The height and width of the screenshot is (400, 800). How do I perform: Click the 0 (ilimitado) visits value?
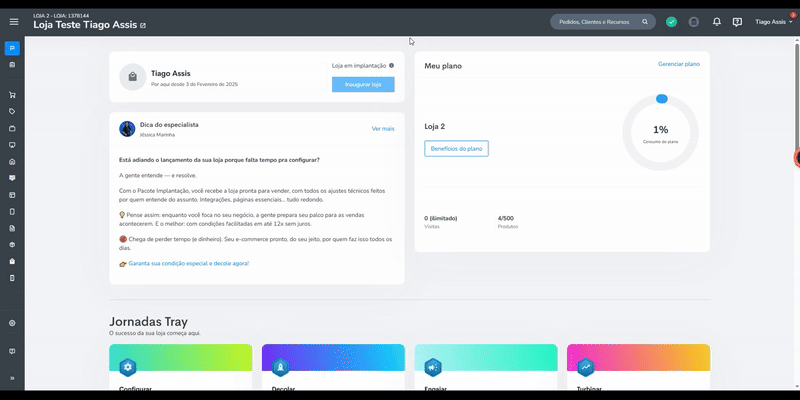pos(441,218)
